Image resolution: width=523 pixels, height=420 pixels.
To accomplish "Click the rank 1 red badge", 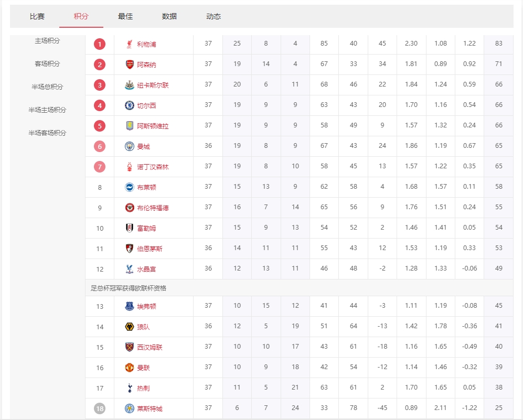I will click(100, 44).
